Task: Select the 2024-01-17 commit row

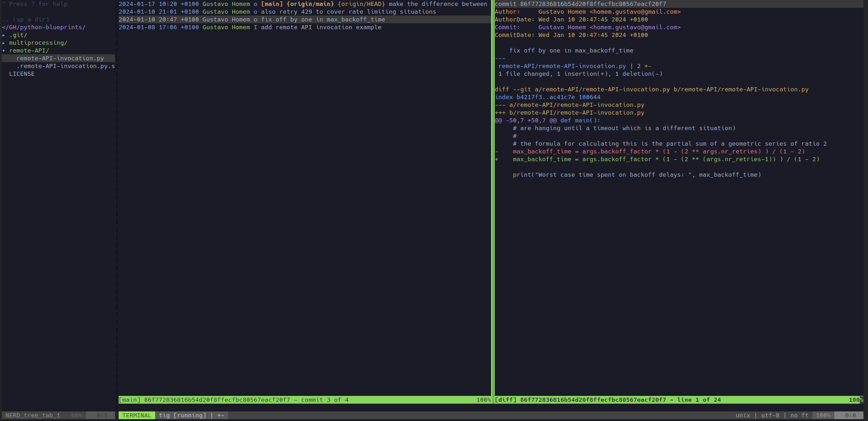Action: point(301,4)
